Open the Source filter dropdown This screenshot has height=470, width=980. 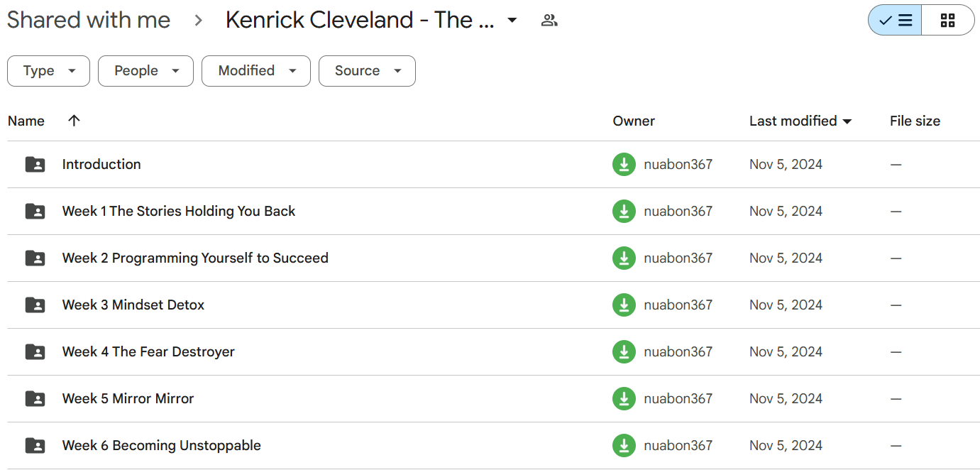(367, 71)
